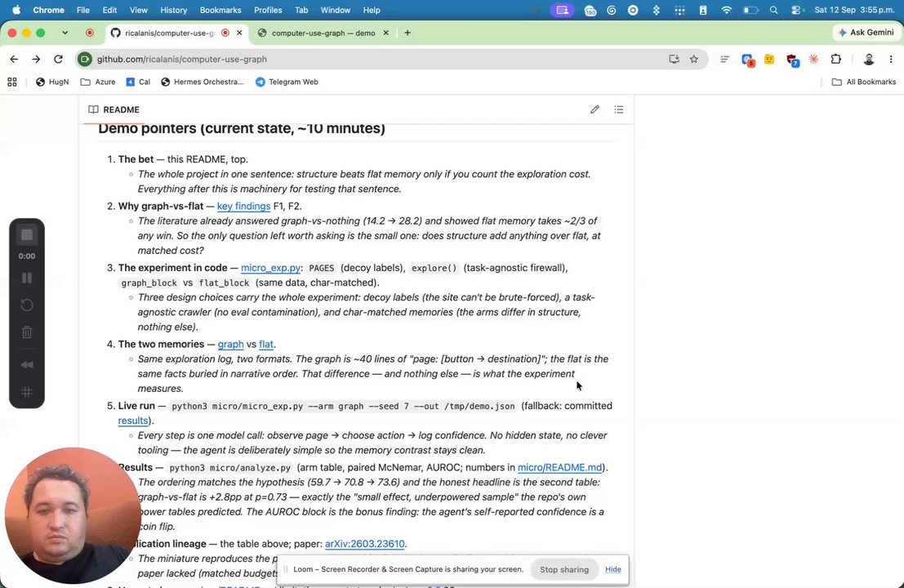The image size is (904, 588).
Task: Reload the GitHub page
Action: click(x=58, y=59)
